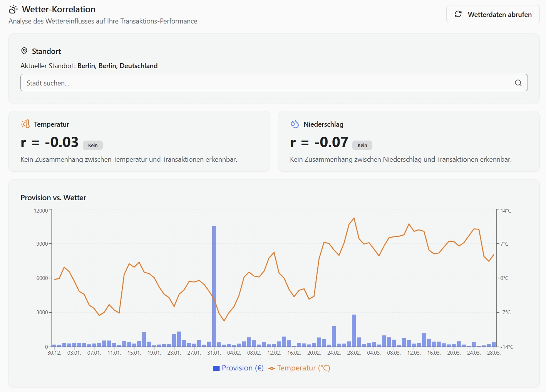The height and width of the screenshot is (392, 546).
Task: Click the provision bar at 28.02.
Action: coord(354,330)
